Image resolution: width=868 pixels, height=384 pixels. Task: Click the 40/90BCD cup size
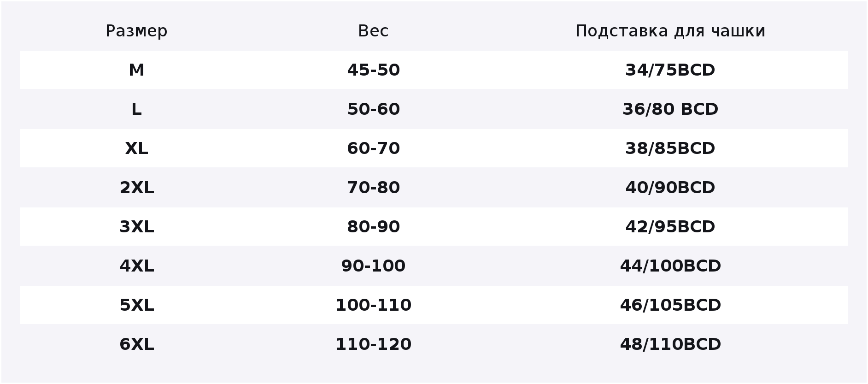pos(670,188)
